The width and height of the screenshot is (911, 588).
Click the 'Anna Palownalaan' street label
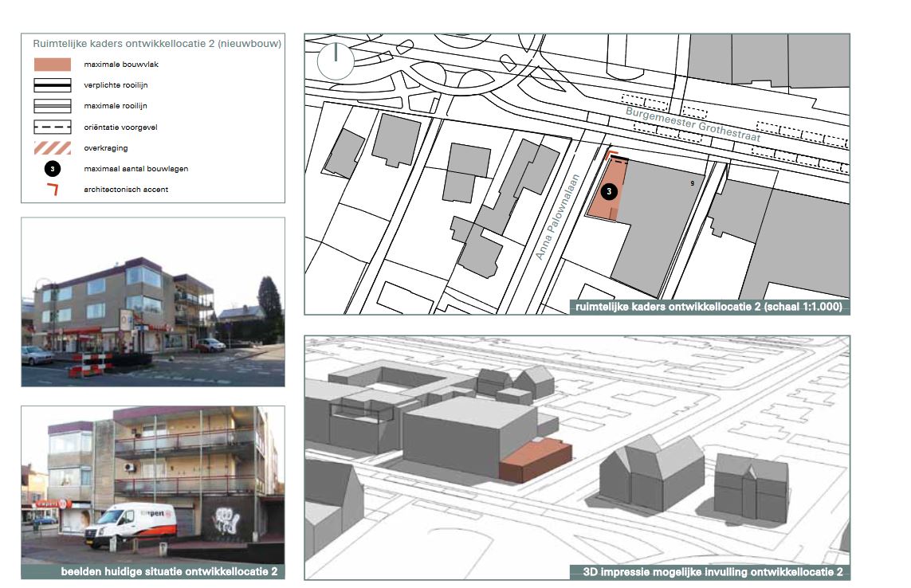click(x=556, y=217)
